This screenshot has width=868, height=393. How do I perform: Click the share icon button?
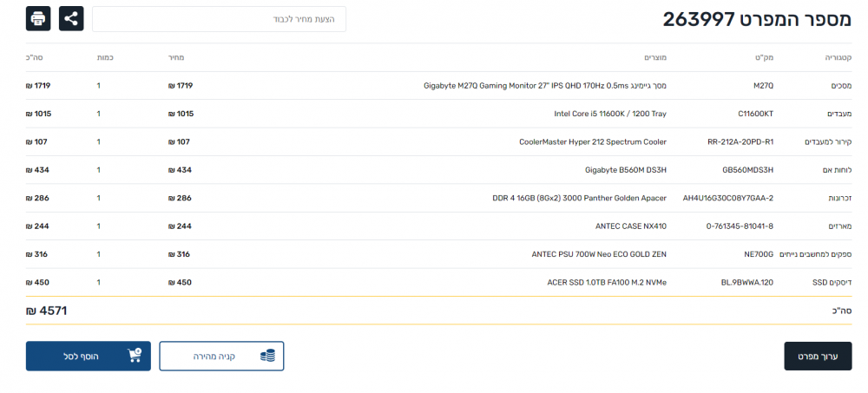pos(71,19)
